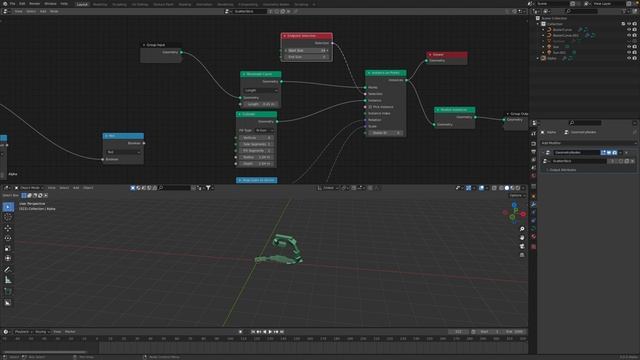
Task: Select the Annotate tool in viewport toolbar
Action: coord(8,270)
